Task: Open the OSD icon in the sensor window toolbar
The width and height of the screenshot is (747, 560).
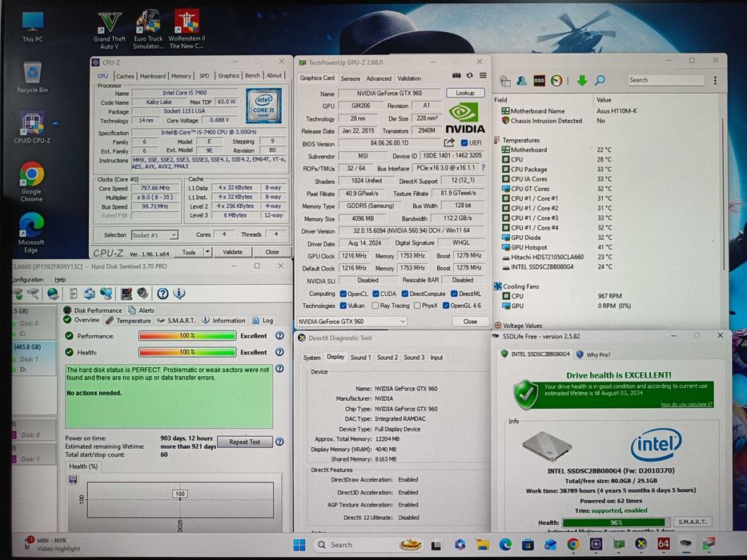Action: (x=539, y=81)
